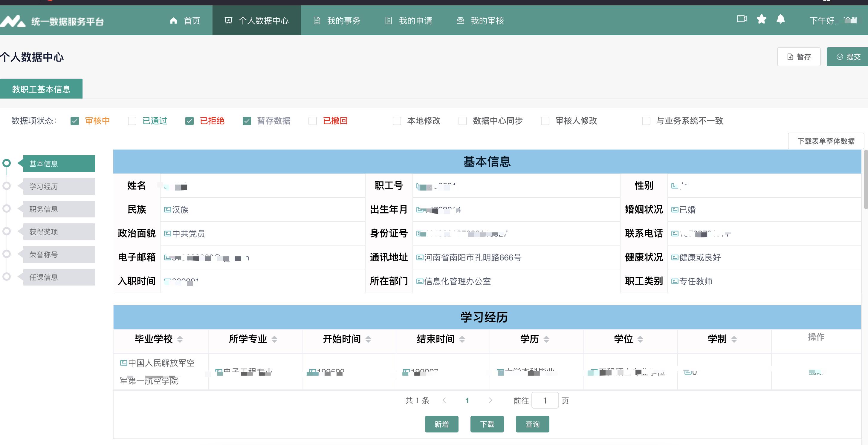Go to previous page chevron
Screen dimensions: 868x445
[x=444, y=400]
